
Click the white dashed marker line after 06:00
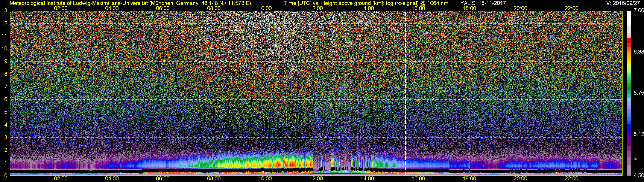[x=174, y=94]
